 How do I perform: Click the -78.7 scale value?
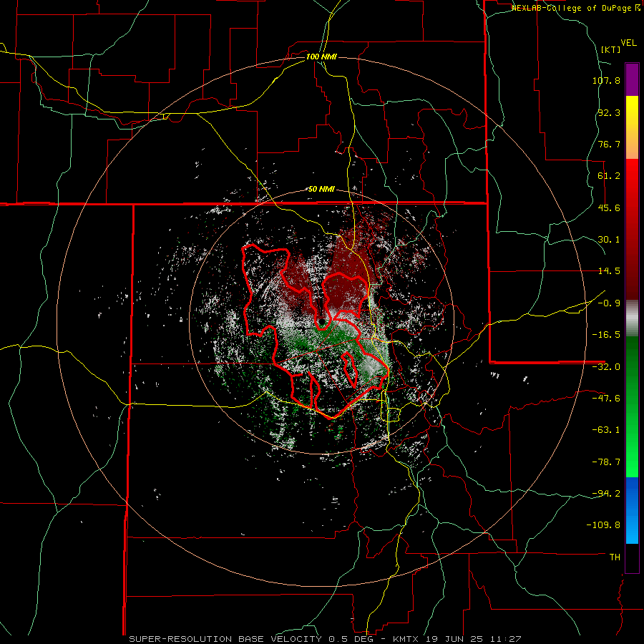click(606, 462)
